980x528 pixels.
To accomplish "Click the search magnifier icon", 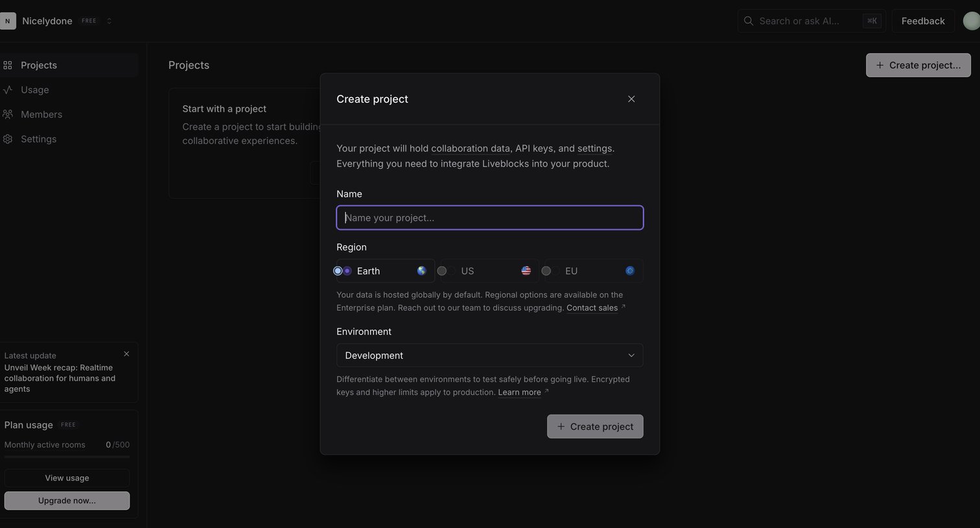I will click(x=749, y=21).
